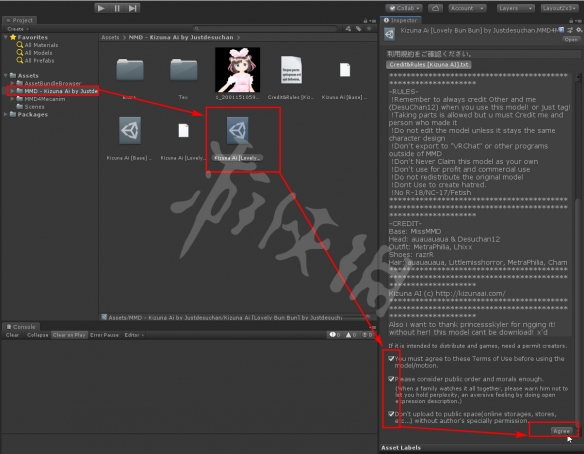Lock the Project panel with padlock icon
Viewport: 584px width, 454px height.
tap(365, 20)
